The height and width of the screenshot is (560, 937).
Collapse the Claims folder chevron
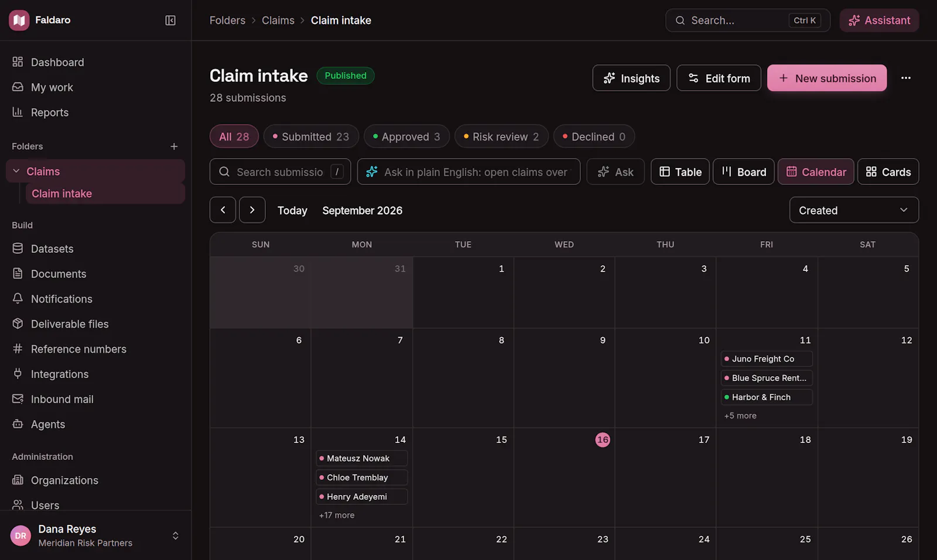pyautogui.click(x=16, y=171)
